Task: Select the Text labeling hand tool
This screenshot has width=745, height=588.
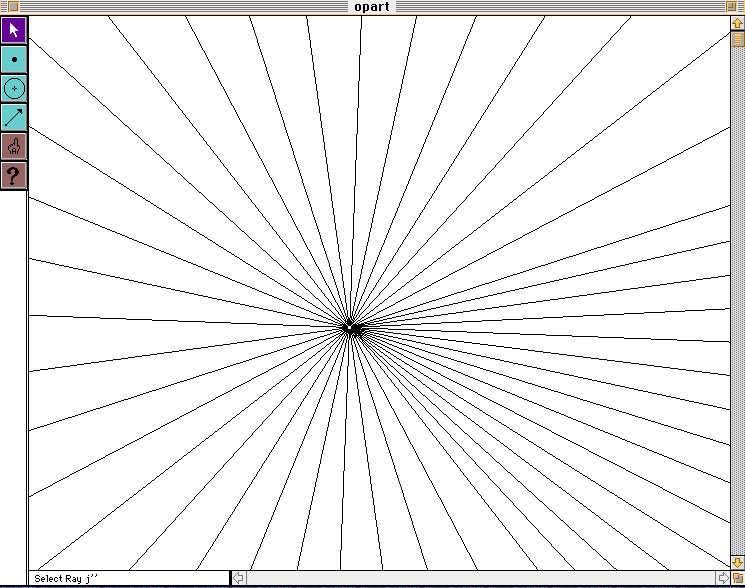Action: [14, 146]
